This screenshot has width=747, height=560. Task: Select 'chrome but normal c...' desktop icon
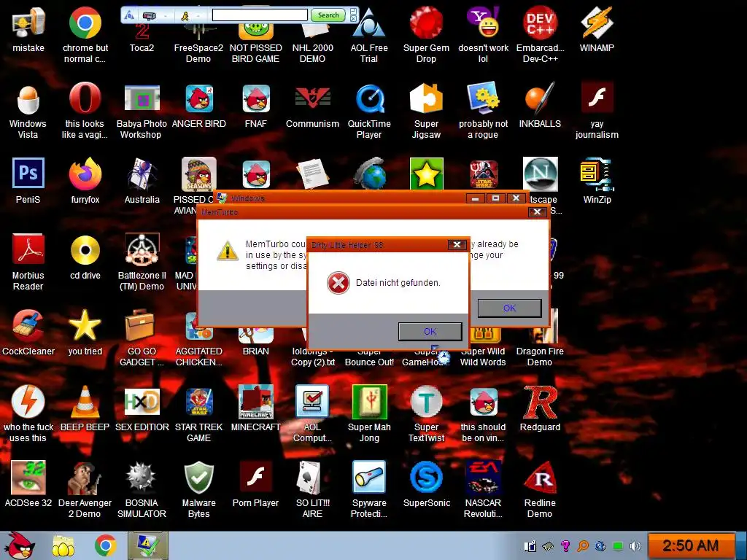tap(85, 34)
